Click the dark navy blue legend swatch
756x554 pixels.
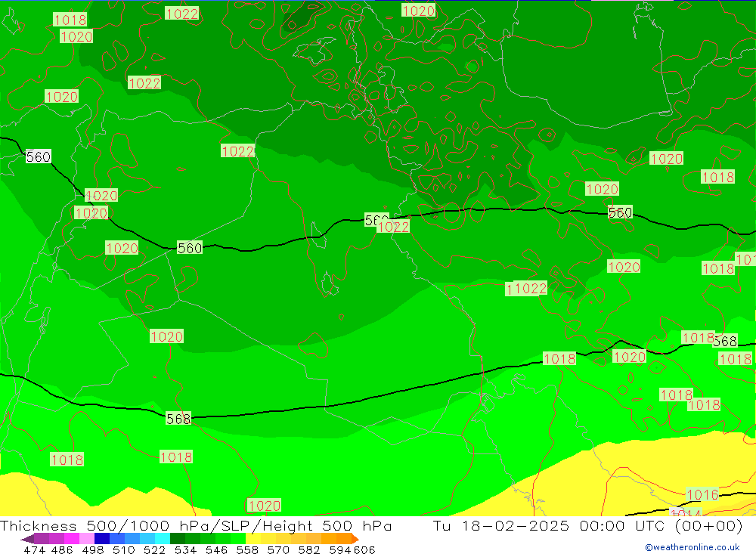102,539
